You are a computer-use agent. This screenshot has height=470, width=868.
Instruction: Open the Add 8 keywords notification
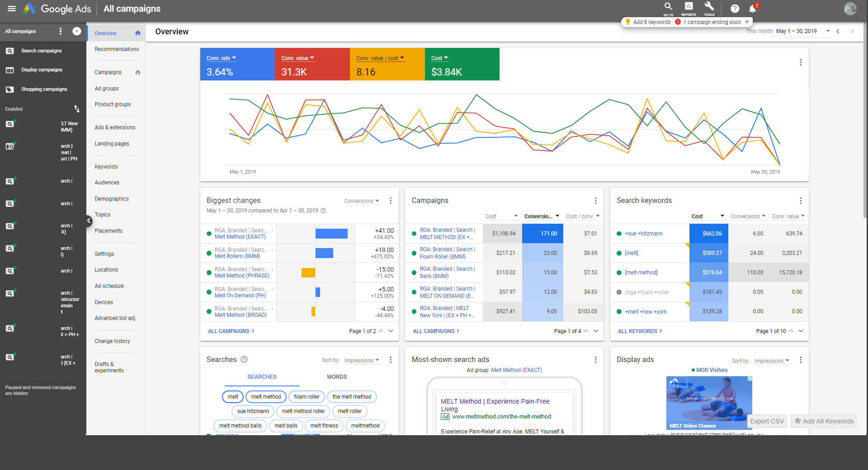[x=648, y=22]
